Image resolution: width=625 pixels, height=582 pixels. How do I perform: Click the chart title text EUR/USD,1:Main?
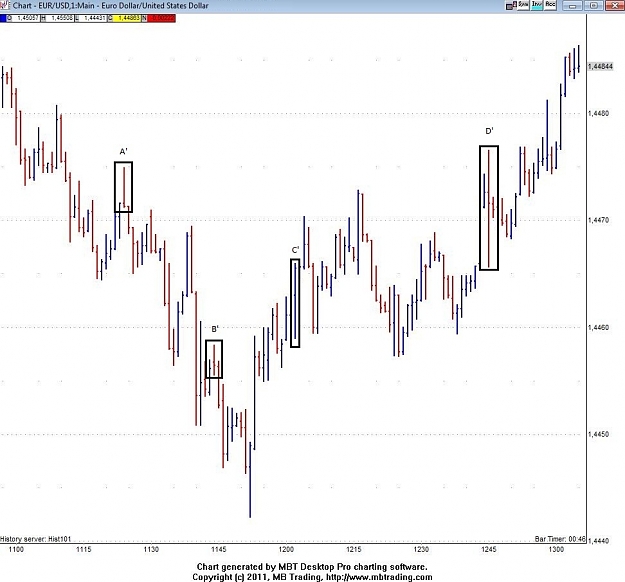click(x=66, y=6)
